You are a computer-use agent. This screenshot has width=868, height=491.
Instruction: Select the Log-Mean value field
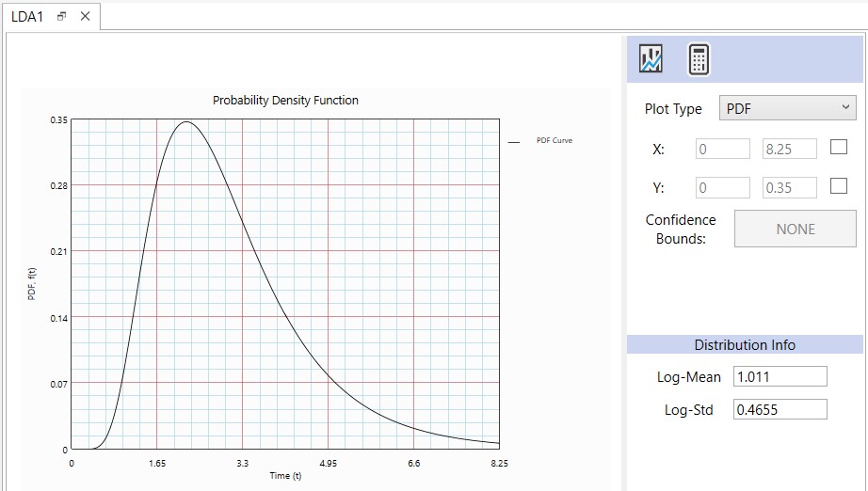click(779, 376)
